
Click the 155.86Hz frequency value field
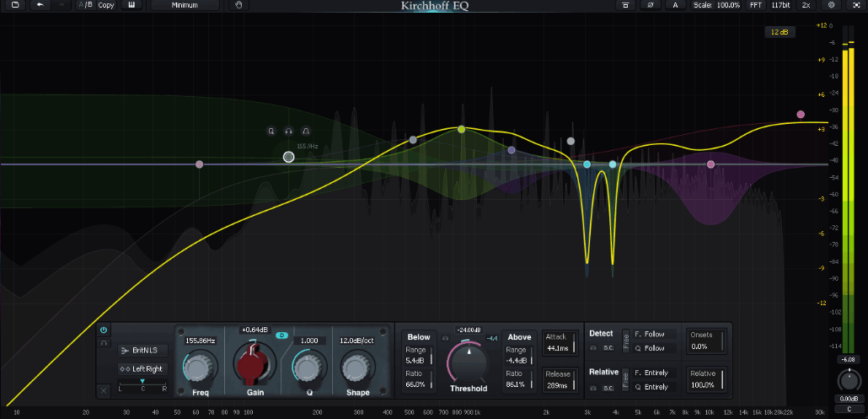pyautogui.click(x=199, y=340)
